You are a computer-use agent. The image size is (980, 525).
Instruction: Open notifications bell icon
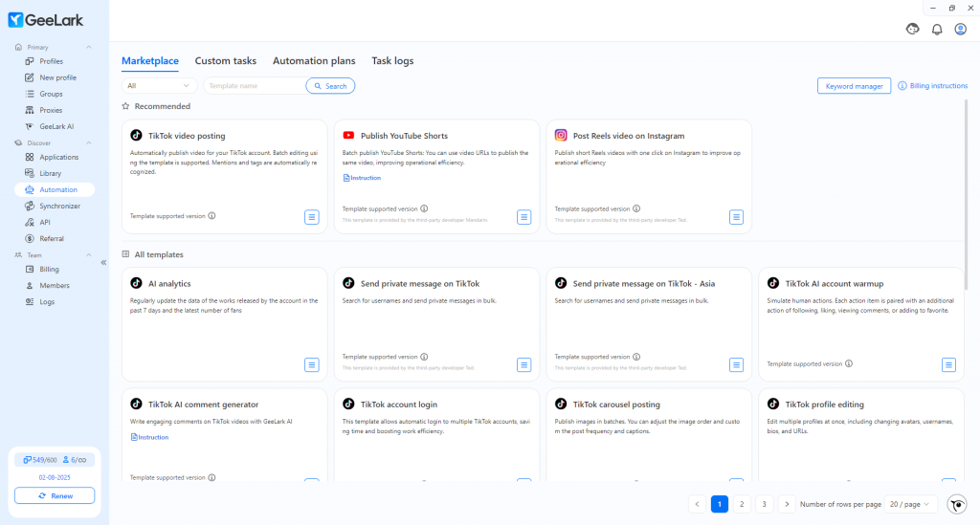pyautogui.click(x=937, y=29)
